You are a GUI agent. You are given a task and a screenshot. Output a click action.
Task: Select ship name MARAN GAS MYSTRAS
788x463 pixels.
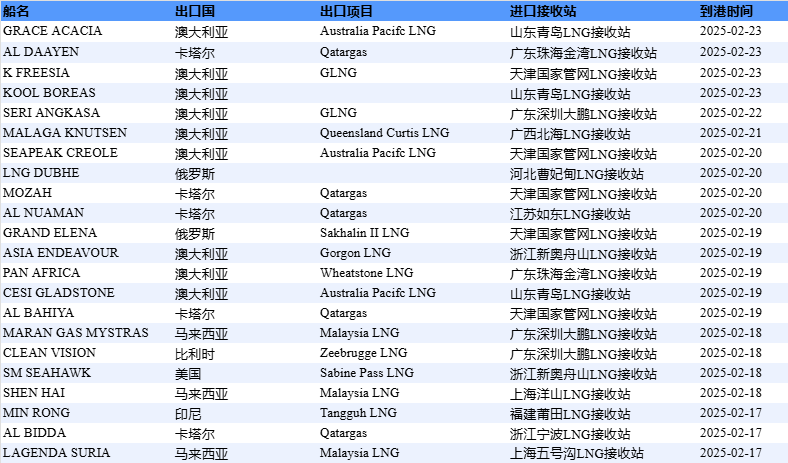(75, 333)
